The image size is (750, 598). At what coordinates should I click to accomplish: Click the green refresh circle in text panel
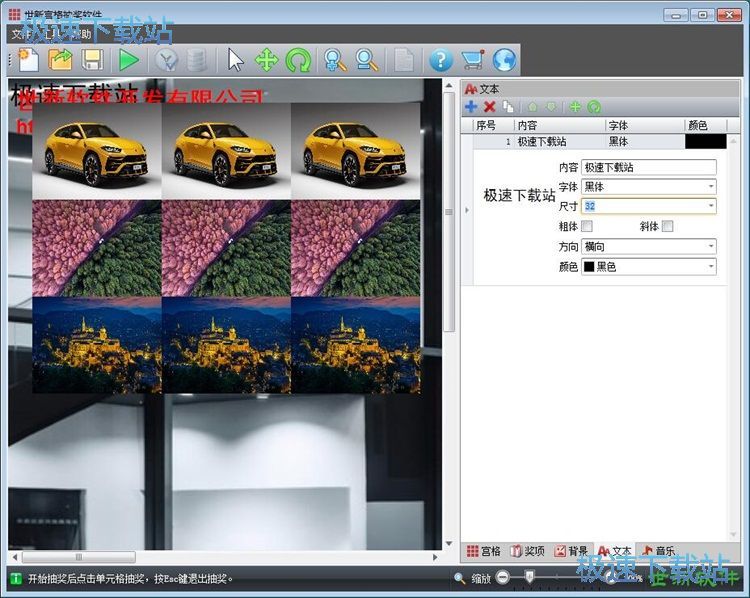click(594, 107)
